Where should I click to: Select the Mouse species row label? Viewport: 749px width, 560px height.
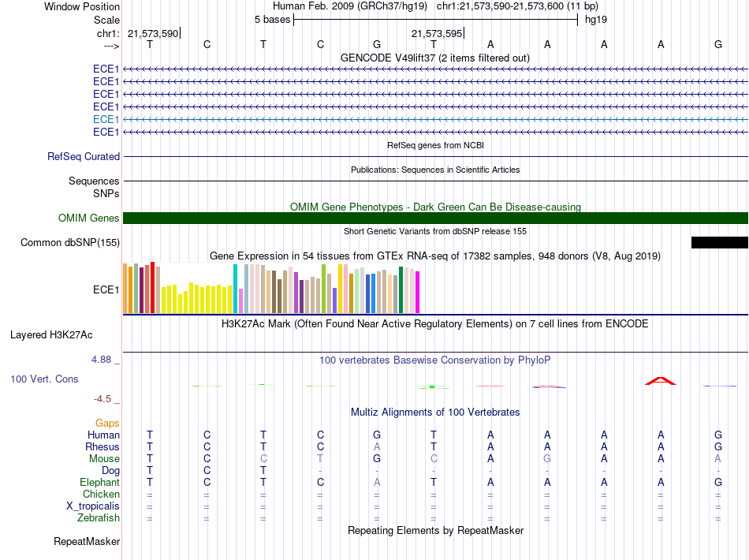pyautogui.click(x=104, y=459)
